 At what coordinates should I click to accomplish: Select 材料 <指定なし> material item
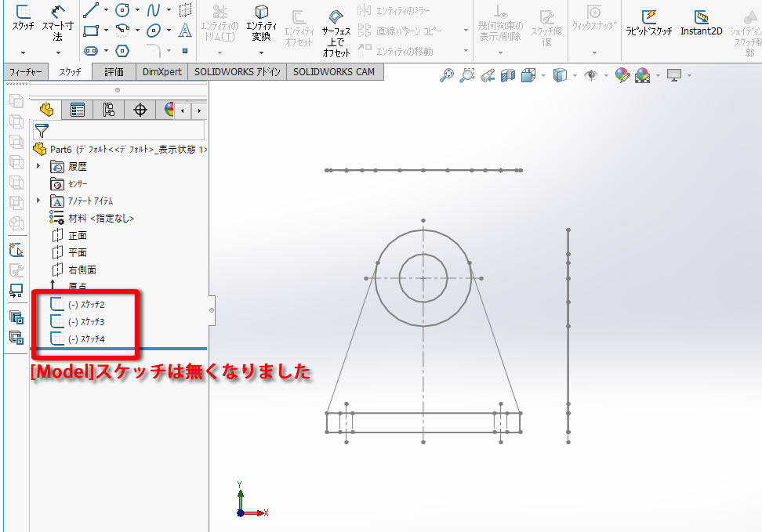click(92, 218)
